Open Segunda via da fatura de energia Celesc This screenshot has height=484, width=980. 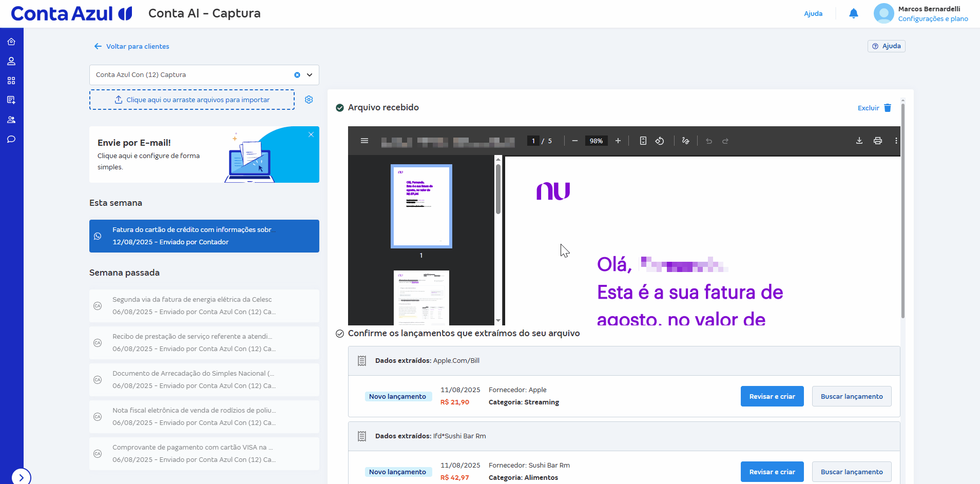pos(204,306)
